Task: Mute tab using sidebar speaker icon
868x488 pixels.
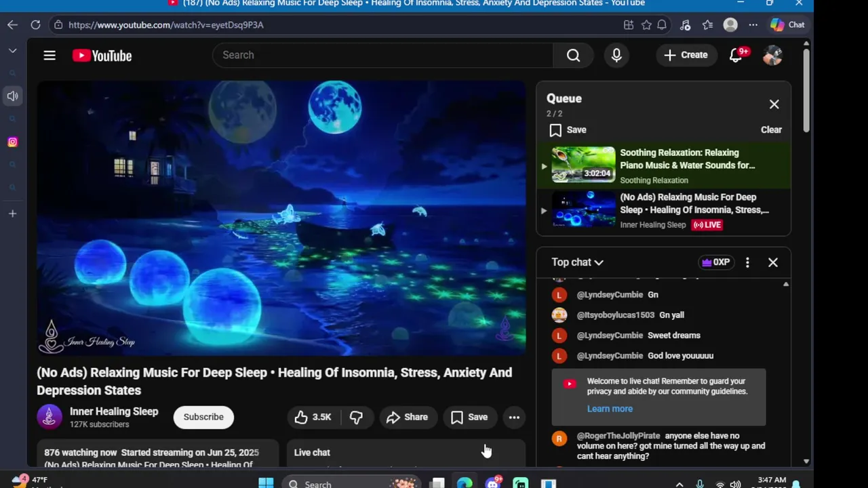Action: point(13,96)
